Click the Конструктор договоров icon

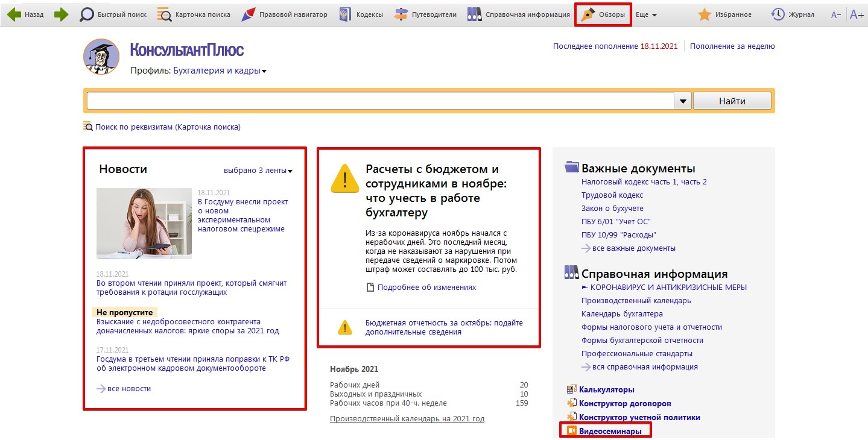coord(572,403)
